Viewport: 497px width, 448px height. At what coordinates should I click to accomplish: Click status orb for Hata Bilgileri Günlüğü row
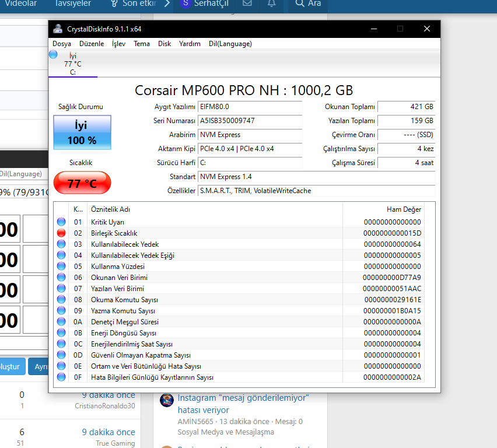[x=61, y=377]
